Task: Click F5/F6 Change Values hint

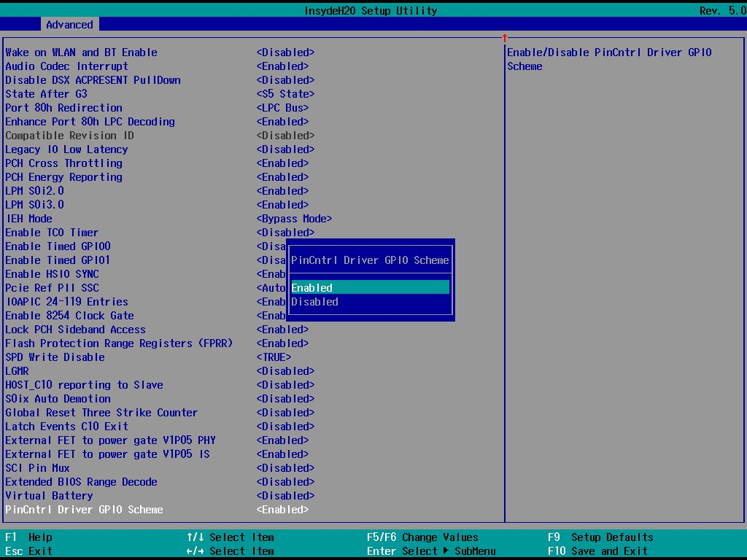Action: (x=422, y=537)
